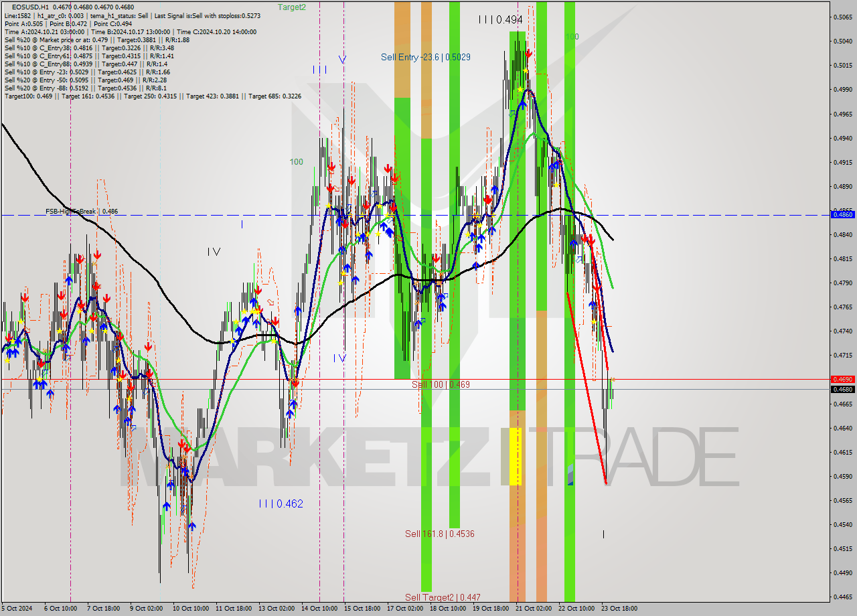Click the blue 0.4860 price tag on axis
The width and height of the screenshot is (857, 616).
(x=842, y=214)
